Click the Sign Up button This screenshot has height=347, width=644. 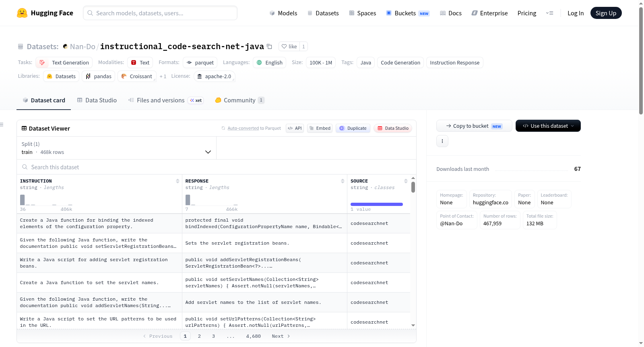(x=606, y=13)
